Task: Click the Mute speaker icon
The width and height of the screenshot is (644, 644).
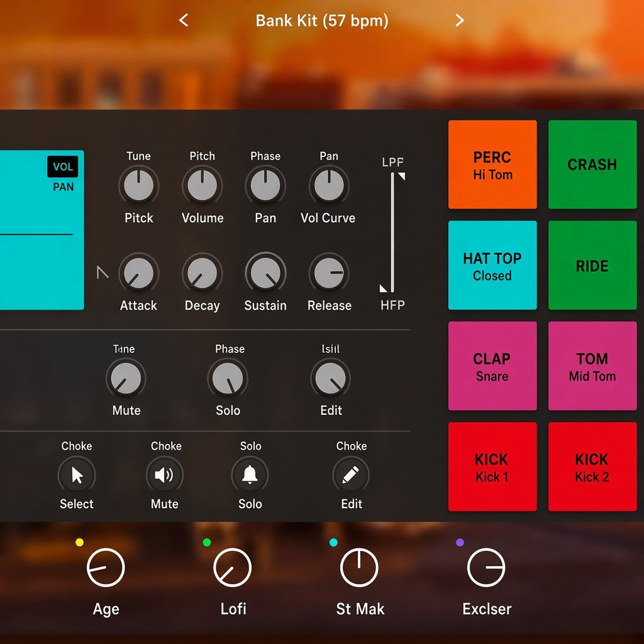Action: [164, 475]
